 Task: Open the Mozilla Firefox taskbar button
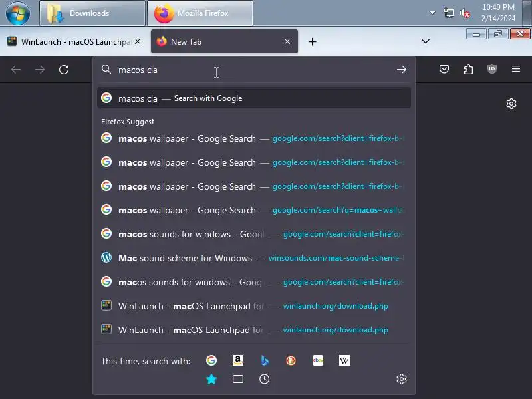(x=200, y=13)
